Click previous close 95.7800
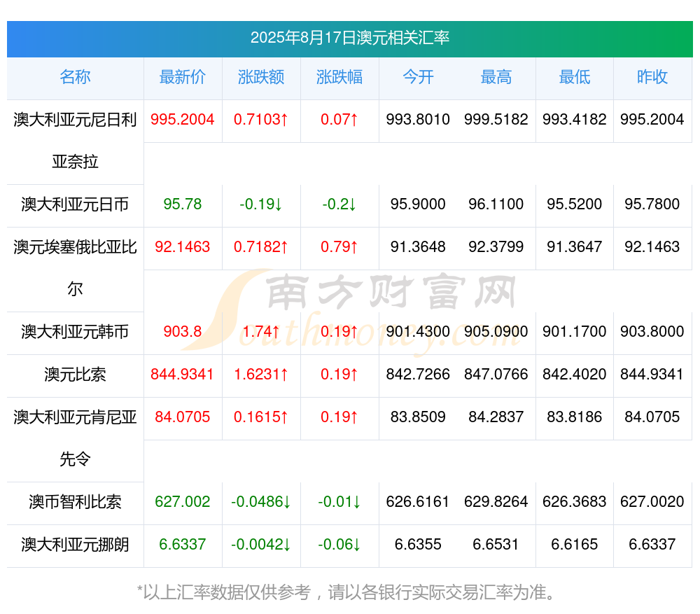The image size is (700, 614). click(652, 204)
